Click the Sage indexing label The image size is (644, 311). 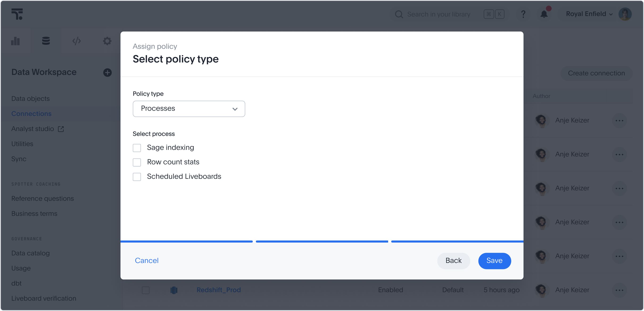170,148
